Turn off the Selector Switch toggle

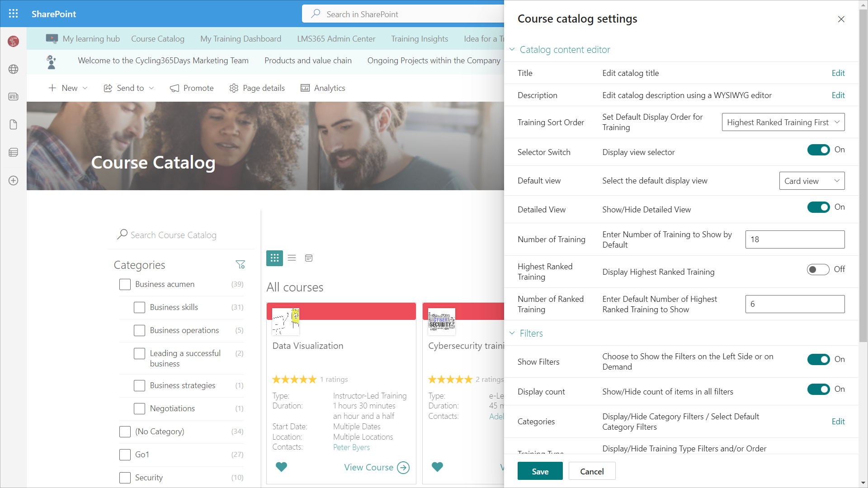point(818,150)
